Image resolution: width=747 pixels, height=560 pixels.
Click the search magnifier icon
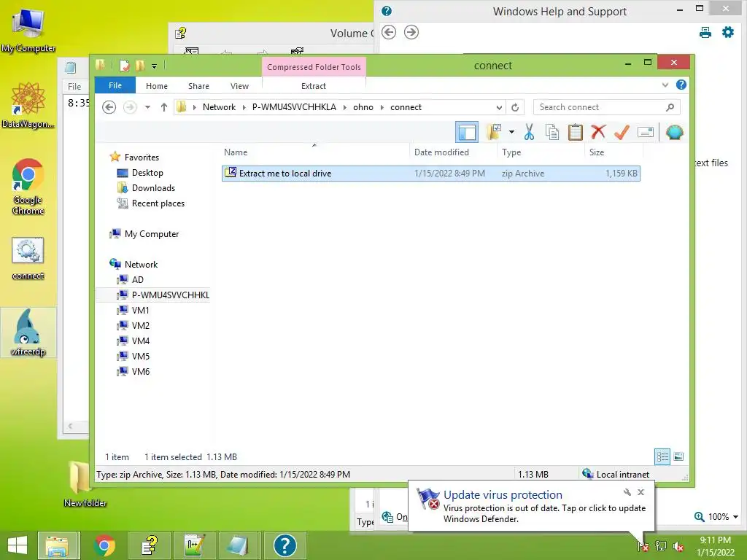pyautogui.click(x=670, y=107)
